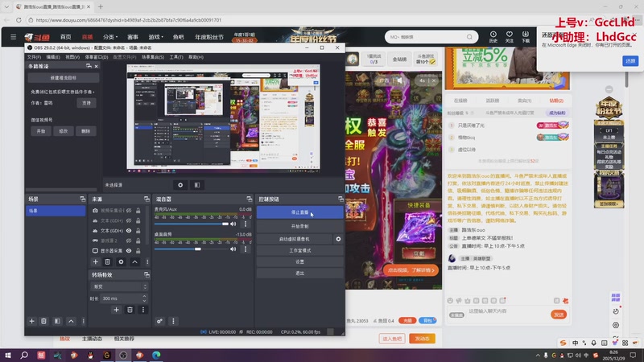Open a new Edge tab with the plus button
The height and width of the screenshot is (362, 644).
tap(100, 6)
